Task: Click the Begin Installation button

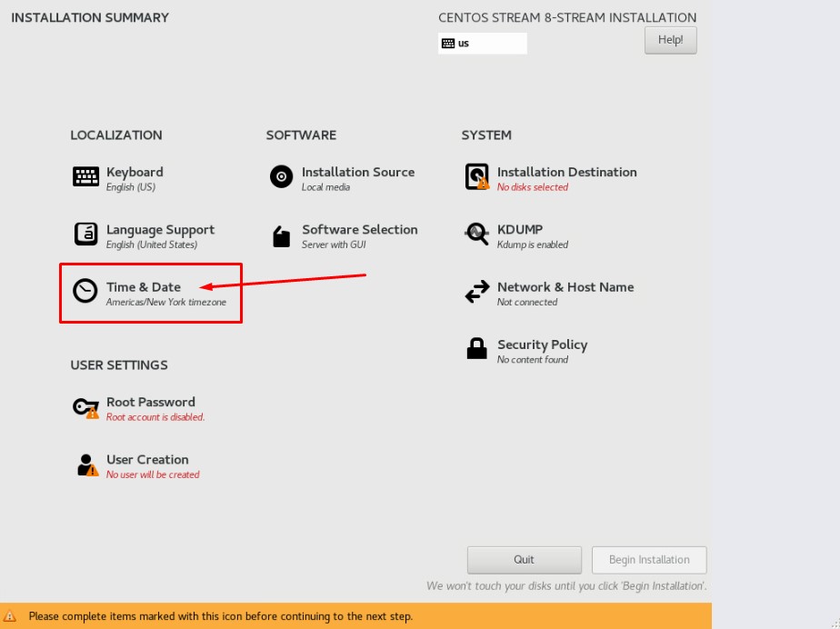Action: [x=649, y=560]
